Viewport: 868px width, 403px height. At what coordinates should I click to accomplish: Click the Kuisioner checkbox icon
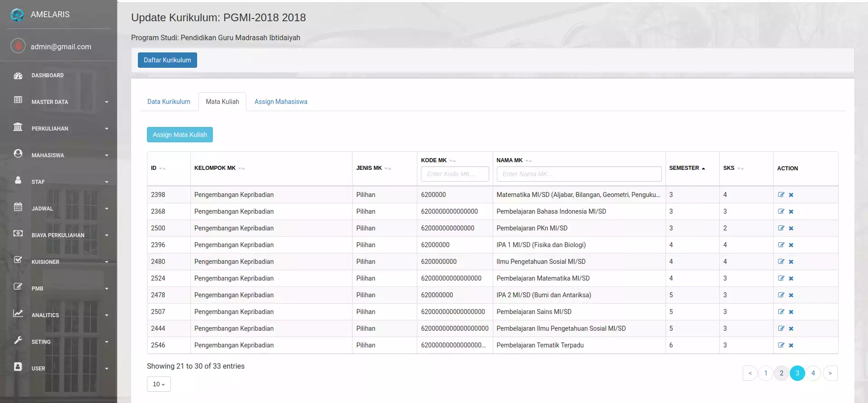point(18,260)
